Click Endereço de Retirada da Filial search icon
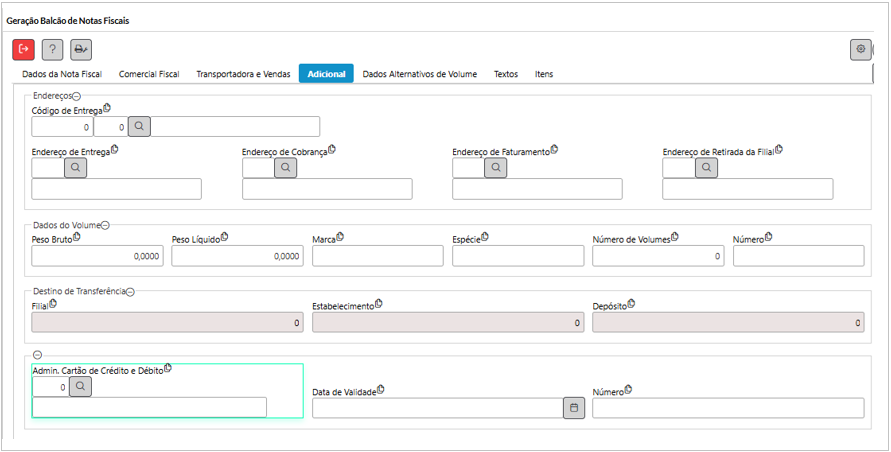Image resolution: width=891 pixels, height=452 pixels. tap(706, 168)
